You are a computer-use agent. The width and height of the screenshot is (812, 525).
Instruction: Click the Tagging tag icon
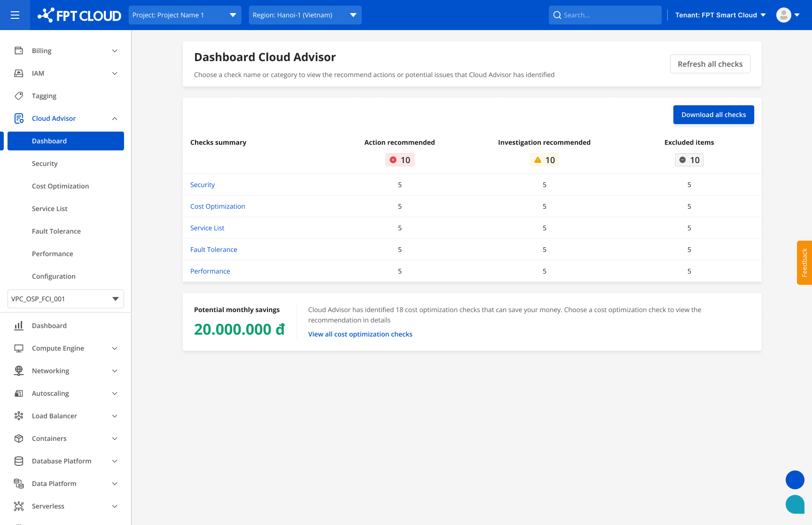[19, 96]
